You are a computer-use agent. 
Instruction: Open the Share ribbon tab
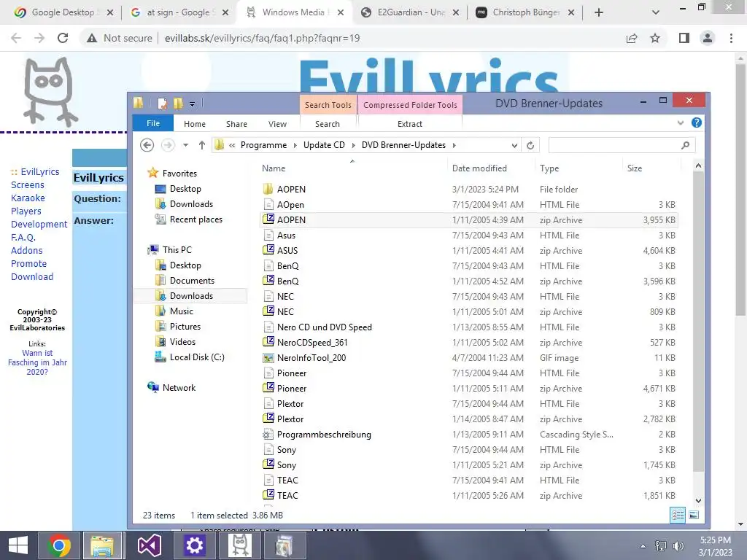(236, 124)
